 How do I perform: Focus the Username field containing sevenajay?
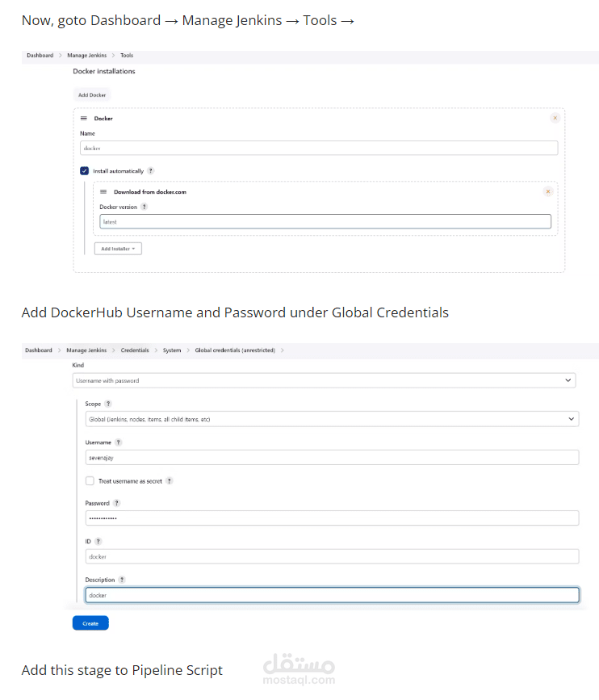click(332, 458)
